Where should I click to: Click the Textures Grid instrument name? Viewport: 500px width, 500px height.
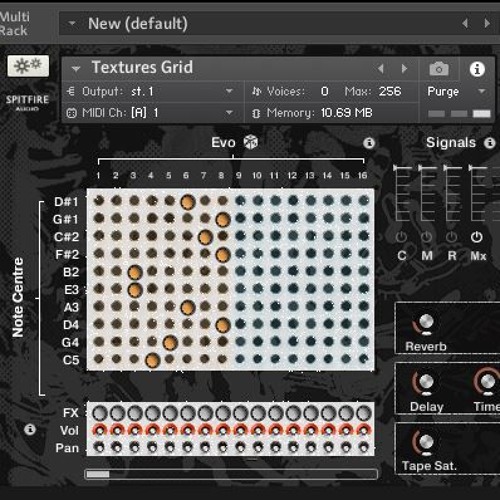click(142, 67)
